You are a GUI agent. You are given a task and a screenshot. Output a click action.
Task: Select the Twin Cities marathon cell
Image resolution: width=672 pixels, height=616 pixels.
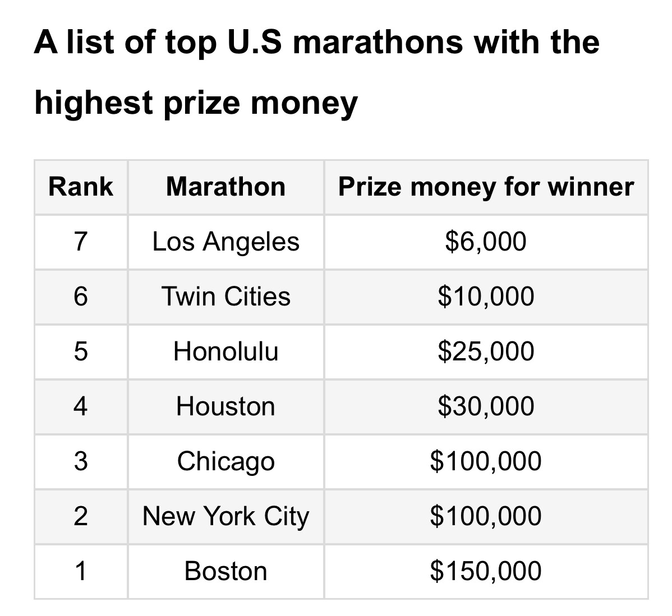(225, 297)
